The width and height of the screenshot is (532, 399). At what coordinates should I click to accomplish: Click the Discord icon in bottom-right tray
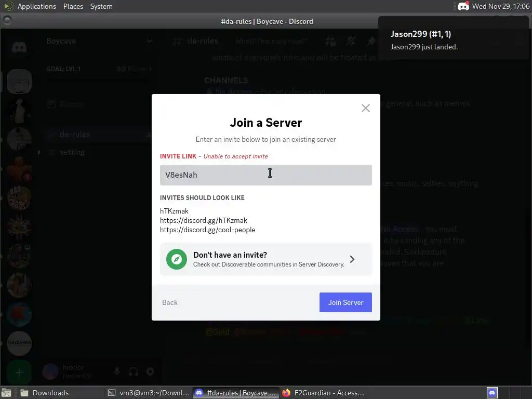pos(492,393)
